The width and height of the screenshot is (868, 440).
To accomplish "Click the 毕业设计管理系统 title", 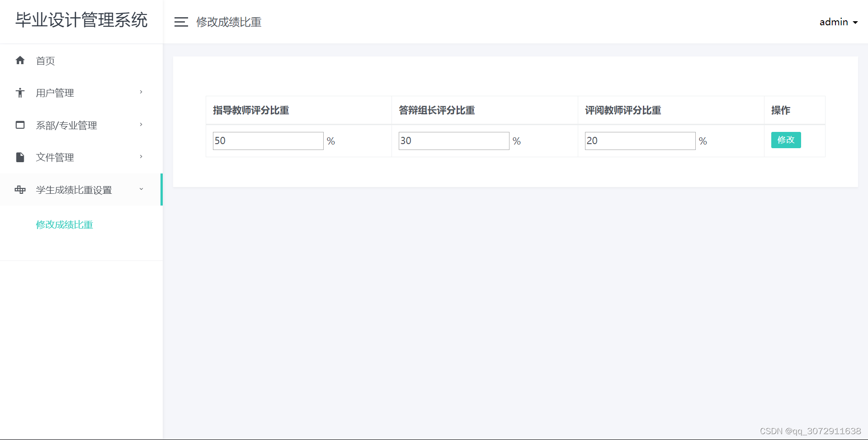I will [x=81, y=20].
